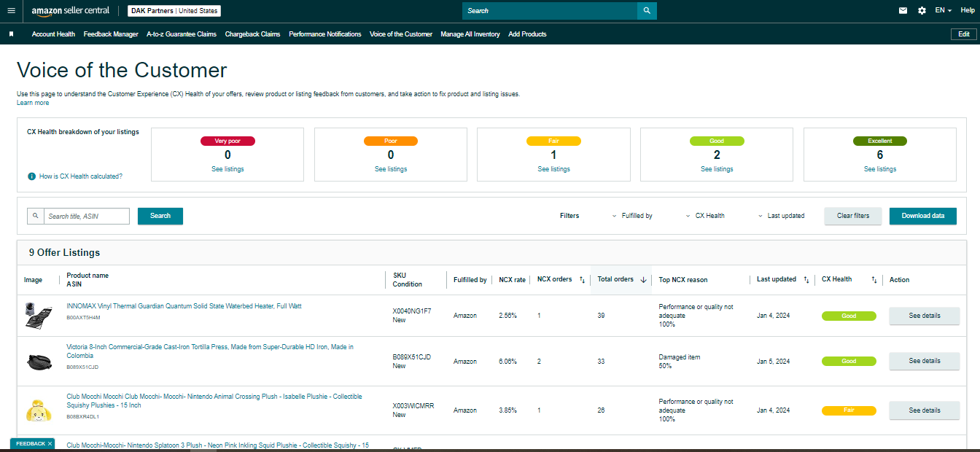
Task: Click Clear filters button
Action: [853, 216]
